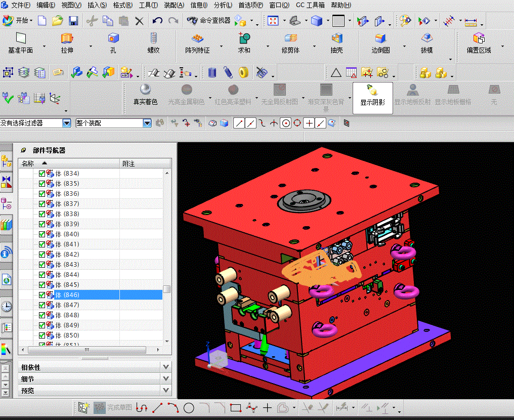Select the 拉伸 extrude tool

(67, 43)
